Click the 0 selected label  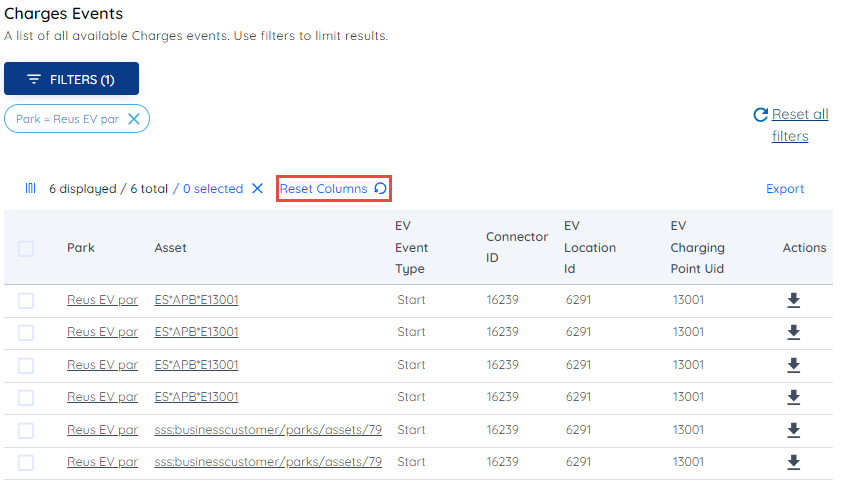coord(213,189)
